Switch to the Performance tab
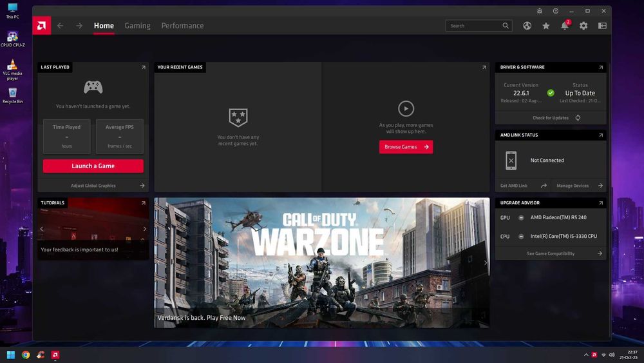Viewport: 644px width, 363px height. coord(182,26)
